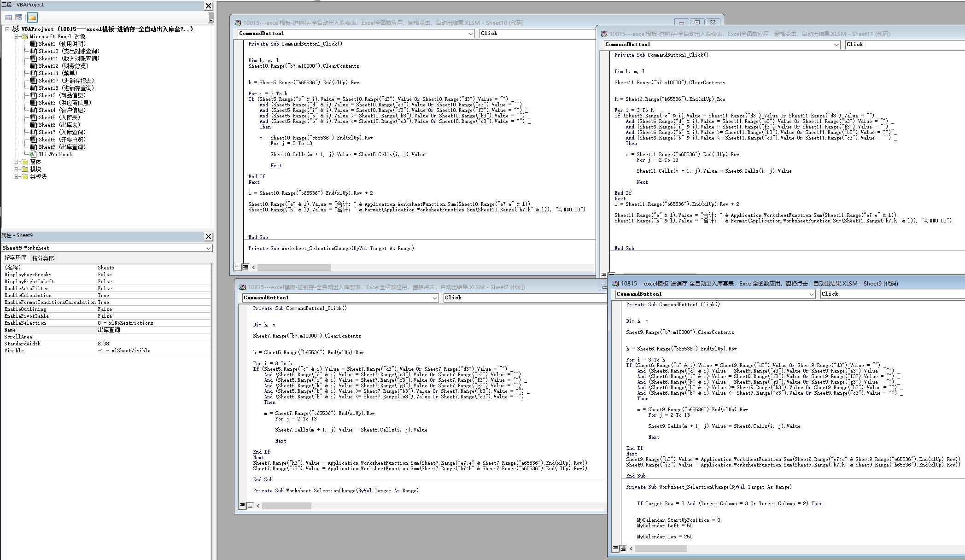The image size is (965, 560).
Task: Switch Sheet9 code window to Procedure View
Action: [615, 548]
